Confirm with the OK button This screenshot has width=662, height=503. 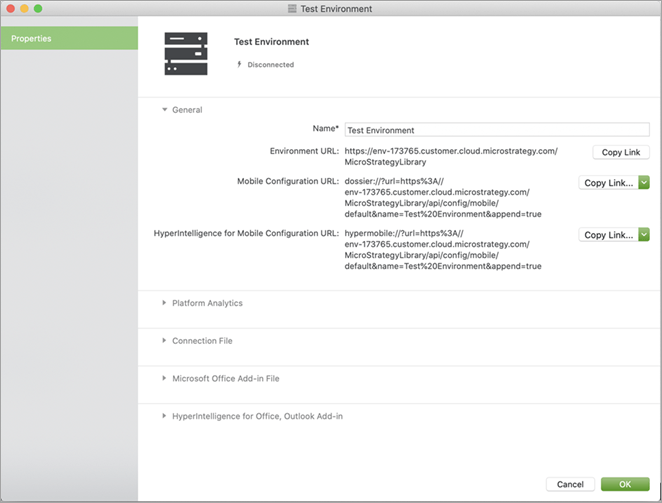625,484
